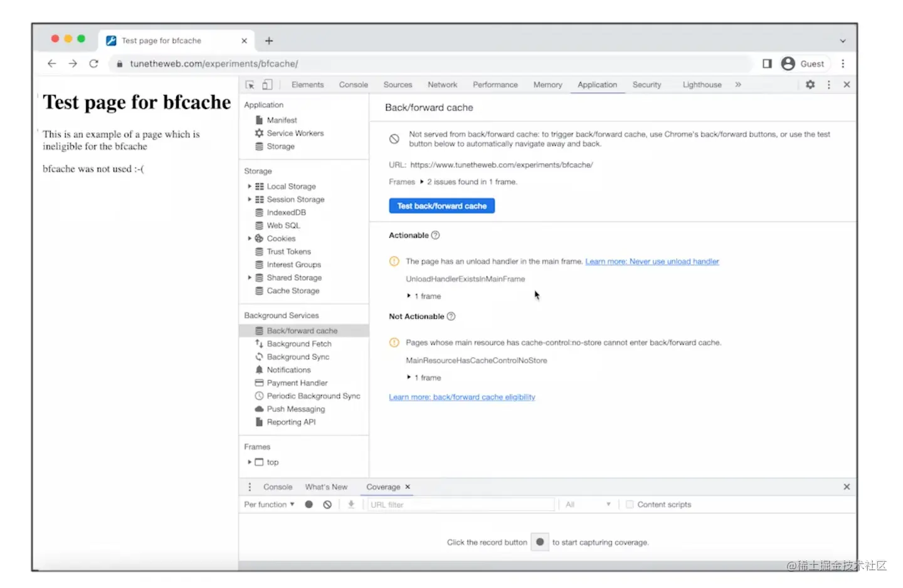The height and width of the screenshot is (588, 903).
Task: Open the side panel icon in Chrome toolbar
Action: (767, 63)
